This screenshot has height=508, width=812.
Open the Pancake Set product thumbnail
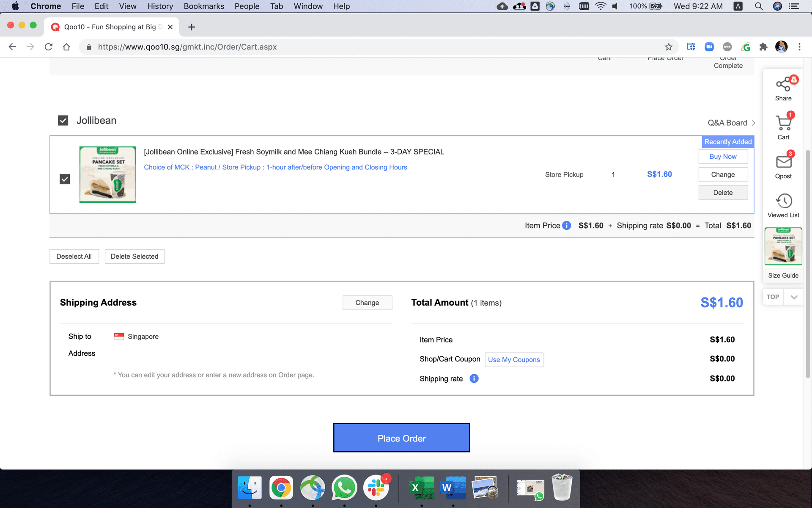coord(107,174)
